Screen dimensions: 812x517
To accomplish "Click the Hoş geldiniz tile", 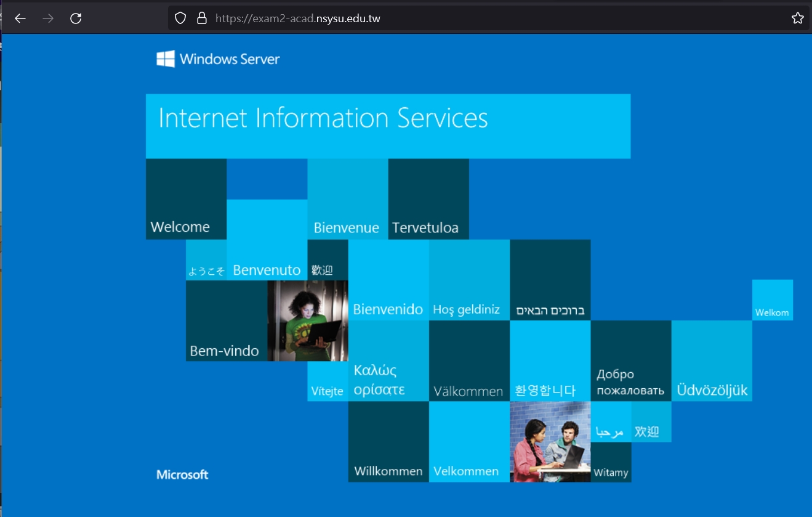I will click(x=469, y=280).
